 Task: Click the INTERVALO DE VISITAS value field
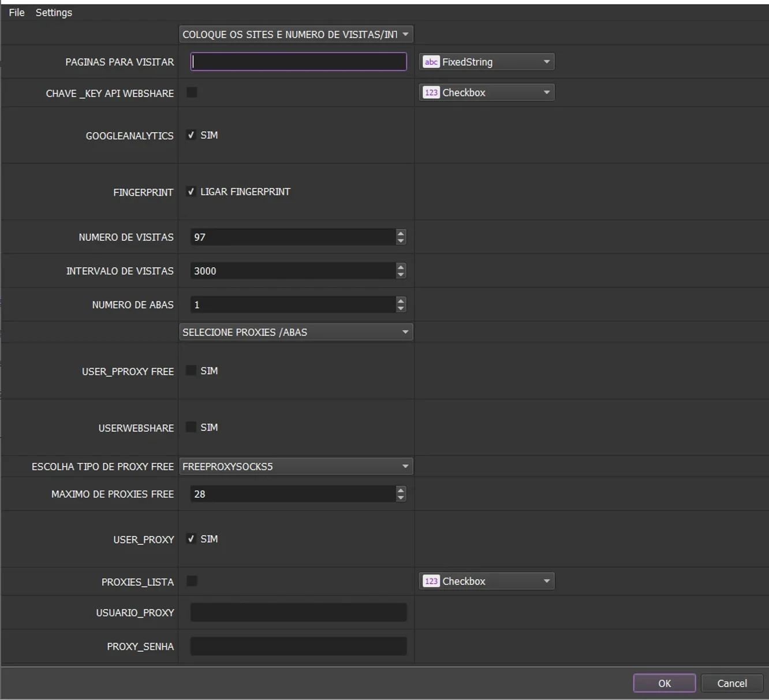click(x=293, y=271)
